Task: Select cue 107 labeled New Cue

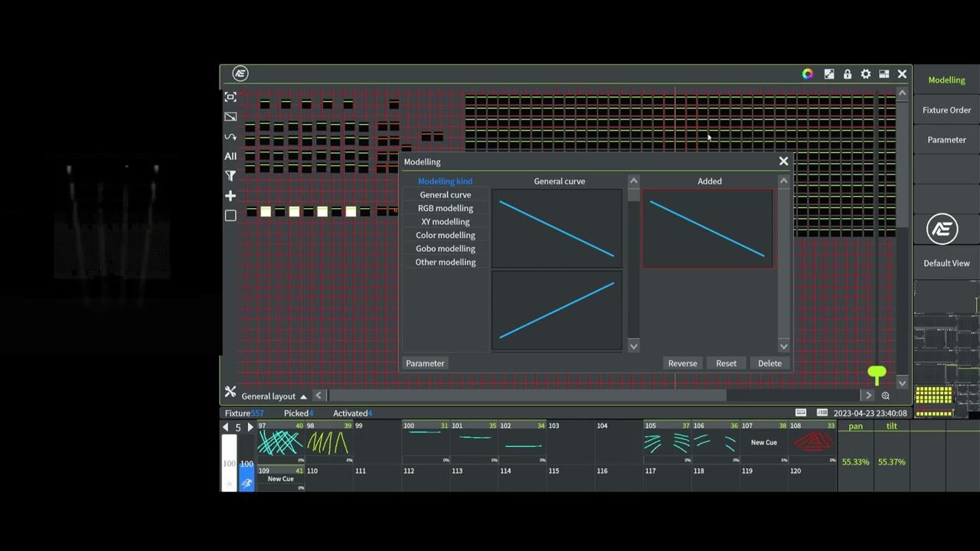Action: coord(763,442)
